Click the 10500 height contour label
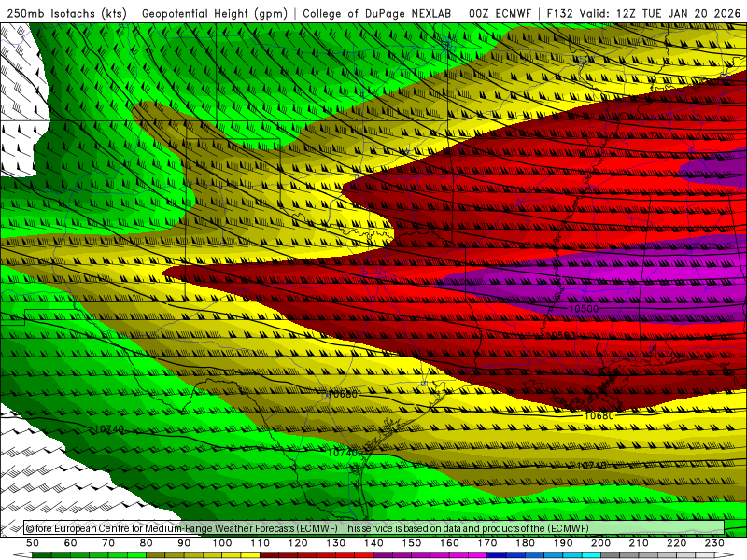747x560 pixels. tap(583, 309)
